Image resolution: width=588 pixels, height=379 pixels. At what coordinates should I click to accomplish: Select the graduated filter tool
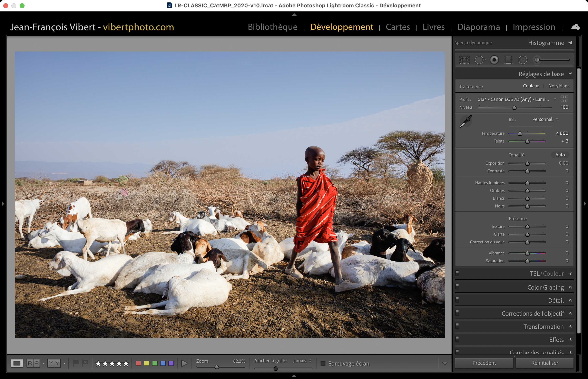pos(508,60)
